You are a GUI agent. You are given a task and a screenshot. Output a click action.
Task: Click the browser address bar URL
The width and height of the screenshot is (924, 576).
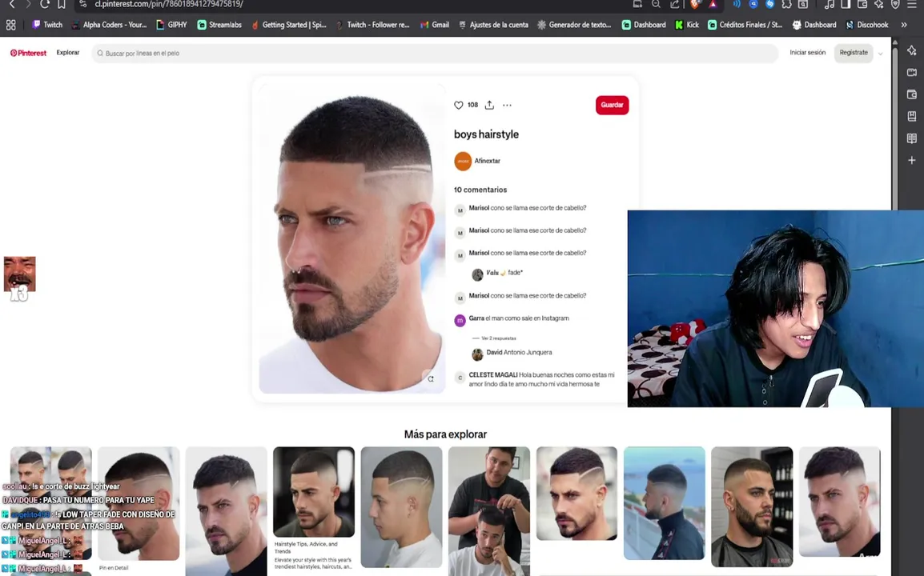click(169, 4)
